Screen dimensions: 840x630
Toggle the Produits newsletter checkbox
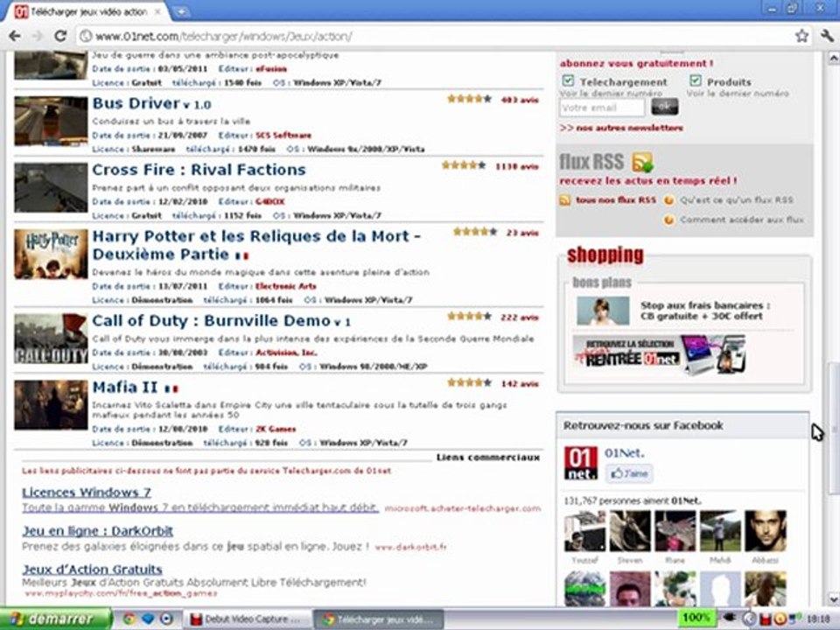pyautogui.click(x=696, y=80)
